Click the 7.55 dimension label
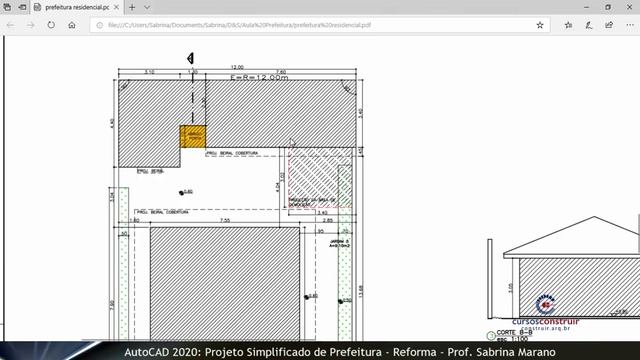Screen dimensions: 640x360 point(225,220)
